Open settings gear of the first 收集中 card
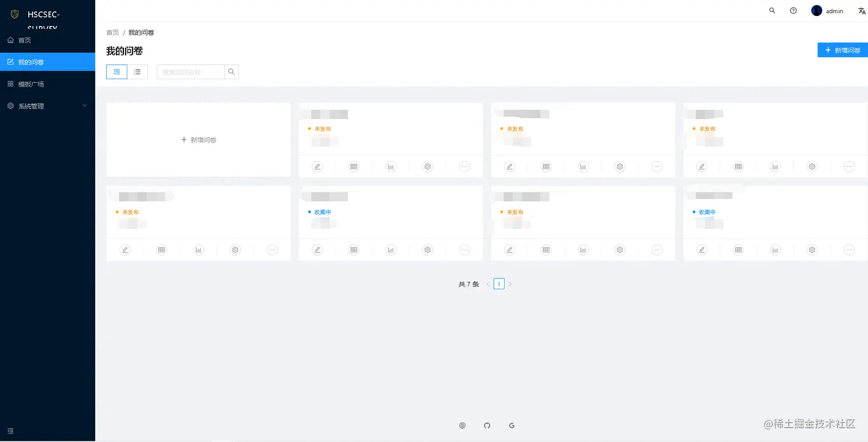This screenshot has width=868, height=442. [x=427, y=250]
